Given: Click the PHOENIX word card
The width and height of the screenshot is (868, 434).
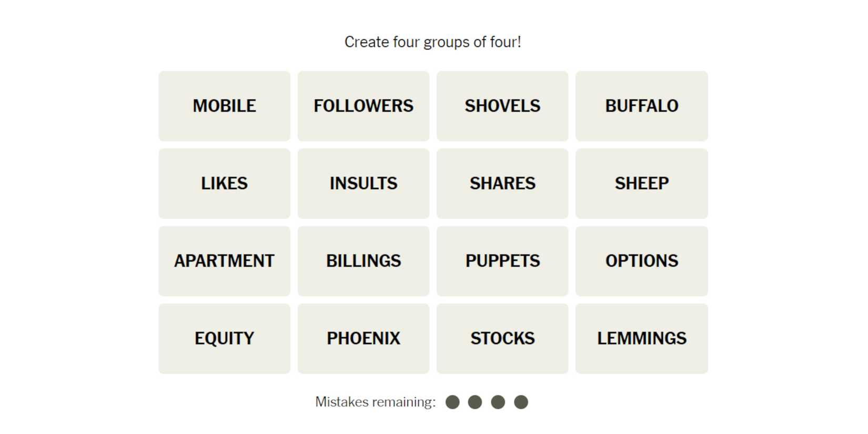Looking at the screenshot, I should point(363,338).
